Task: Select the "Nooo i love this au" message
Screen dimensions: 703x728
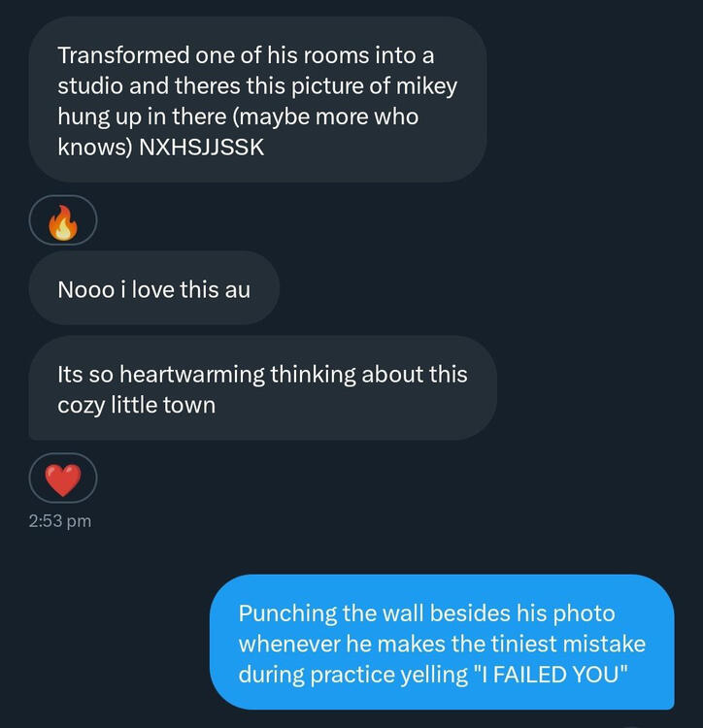Action: 153,288
